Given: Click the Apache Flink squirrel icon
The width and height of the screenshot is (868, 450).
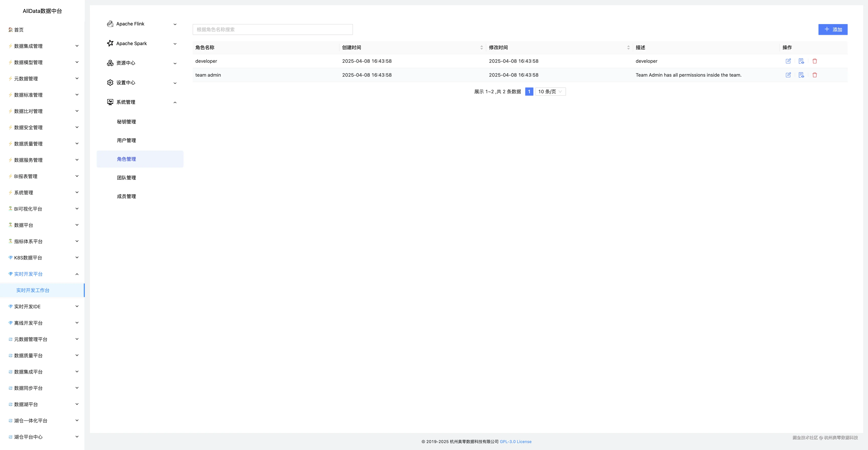Looking at the screenshot, I should click(x=110, y=24).
